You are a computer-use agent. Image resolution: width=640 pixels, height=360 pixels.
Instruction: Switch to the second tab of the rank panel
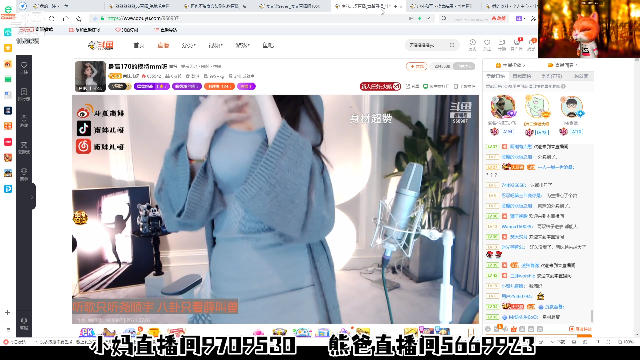pos(522,76)
